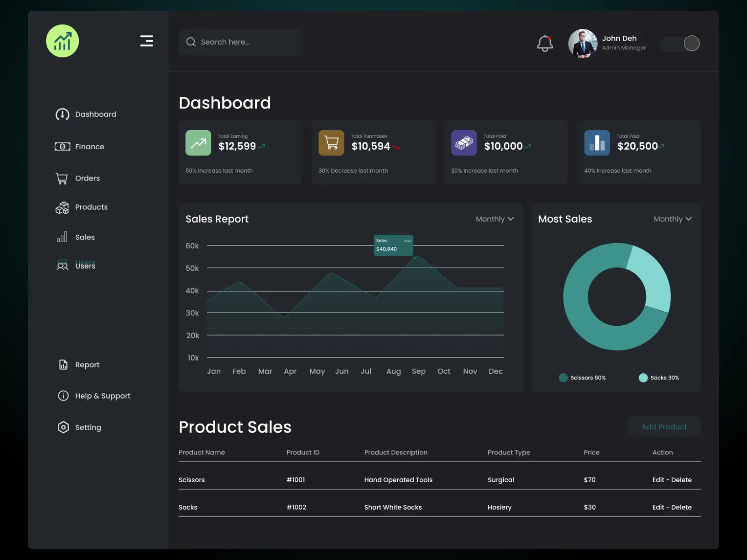The width and height of the screenshot is (747, 560).
Task: Toggle the Scissors legend marker
Action: (x=563, y=378)
